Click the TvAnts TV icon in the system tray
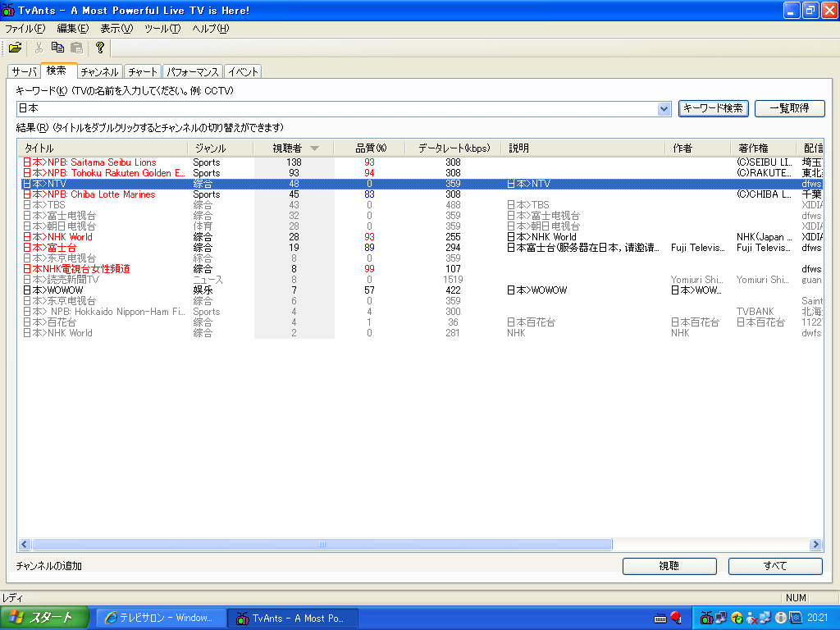The width and height of the screenshot is (840, 630). (706, 618)
